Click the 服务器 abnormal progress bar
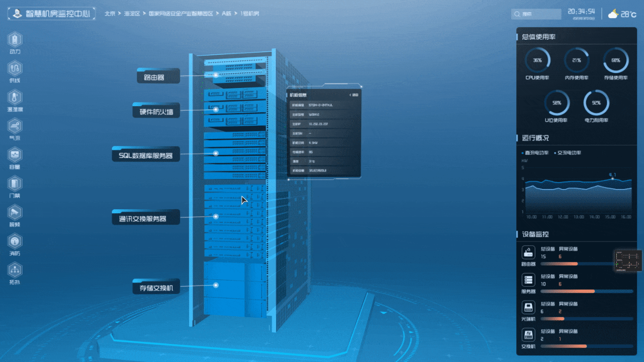The height and width of the screenshot is (362, 644). (587, 291)
